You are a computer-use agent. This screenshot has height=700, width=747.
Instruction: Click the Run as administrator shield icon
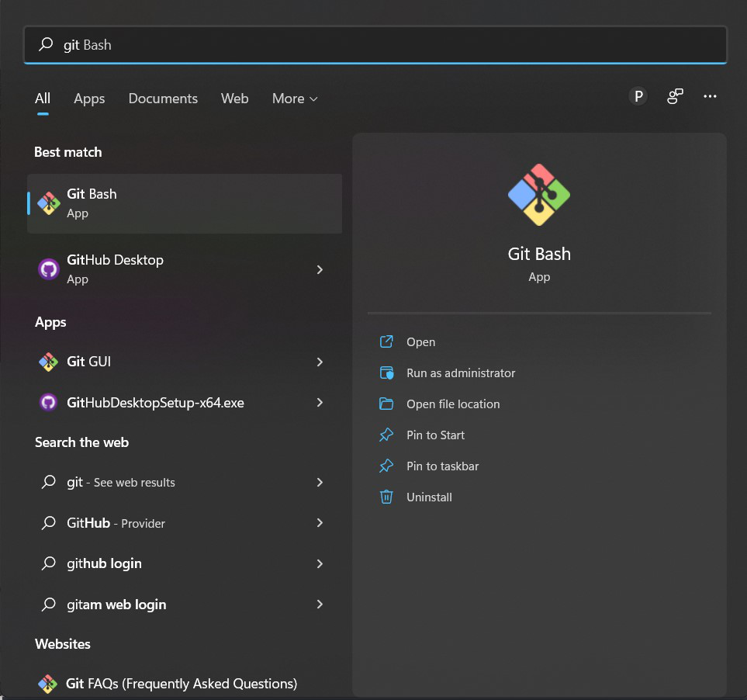[x=386, y=373]
